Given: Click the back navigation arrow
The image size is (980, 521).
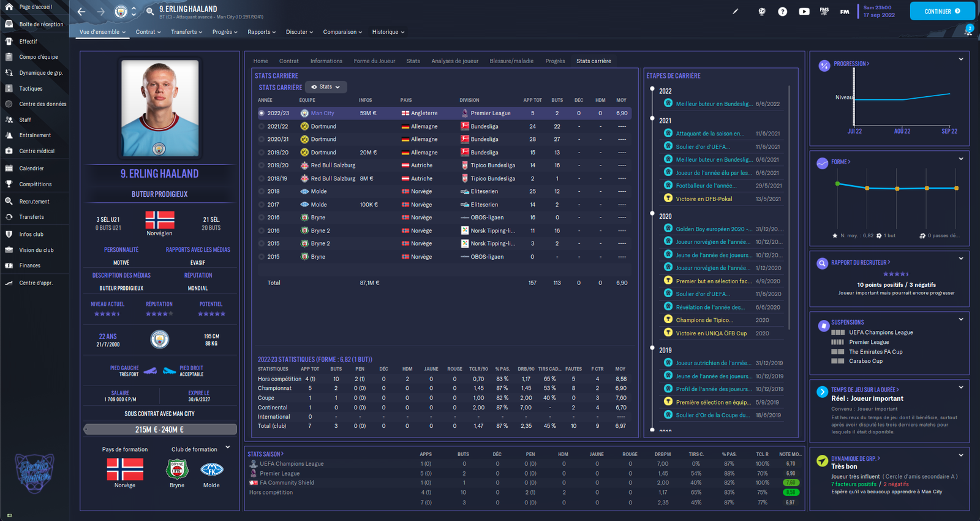Looking at the screenshot, I should (81, 12).
